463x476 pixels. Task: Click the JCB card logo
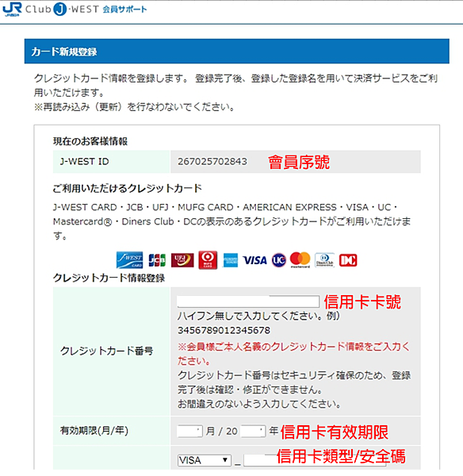tap(157, 260)
